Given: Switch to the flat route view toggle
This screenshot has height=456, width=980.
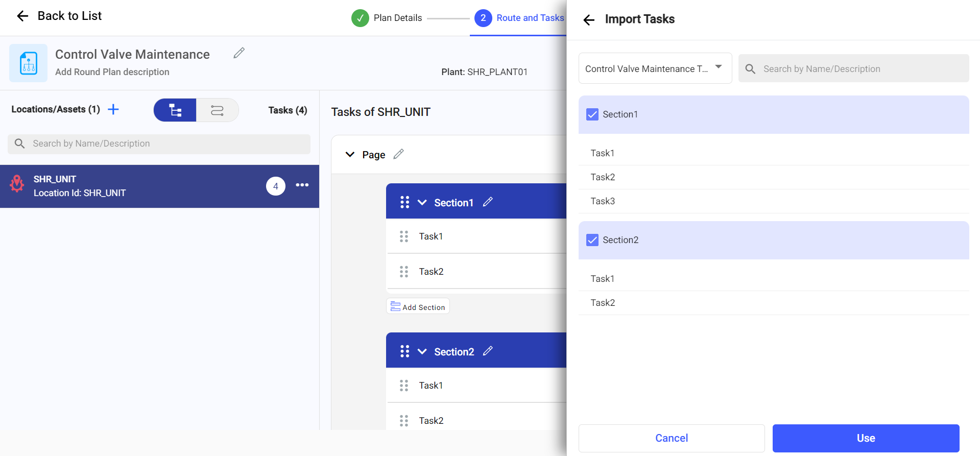Looking at the screenshot, I should (217, 110).
